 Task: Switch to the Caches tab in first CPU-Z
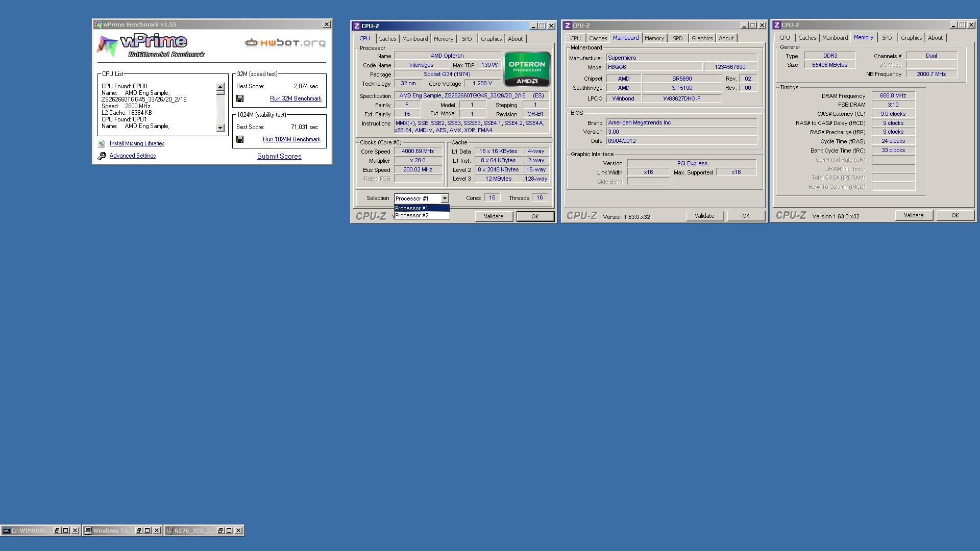tap(387, 39)
